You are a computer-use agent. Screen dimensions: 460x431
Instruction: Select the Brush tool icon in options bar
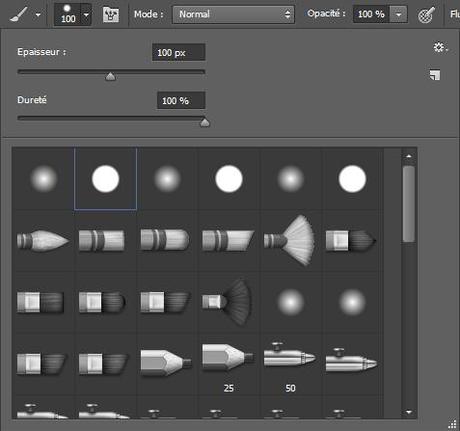18,14
